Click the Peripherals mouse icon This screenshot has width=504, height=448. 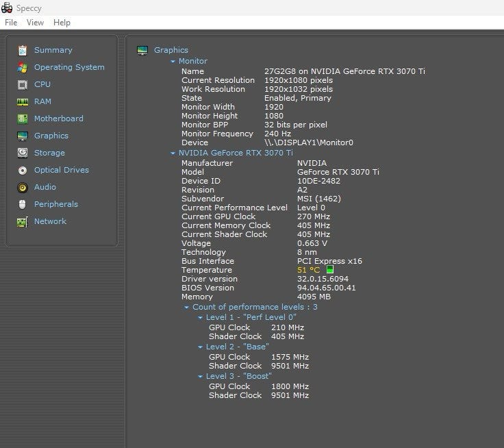tap(23, 204)
